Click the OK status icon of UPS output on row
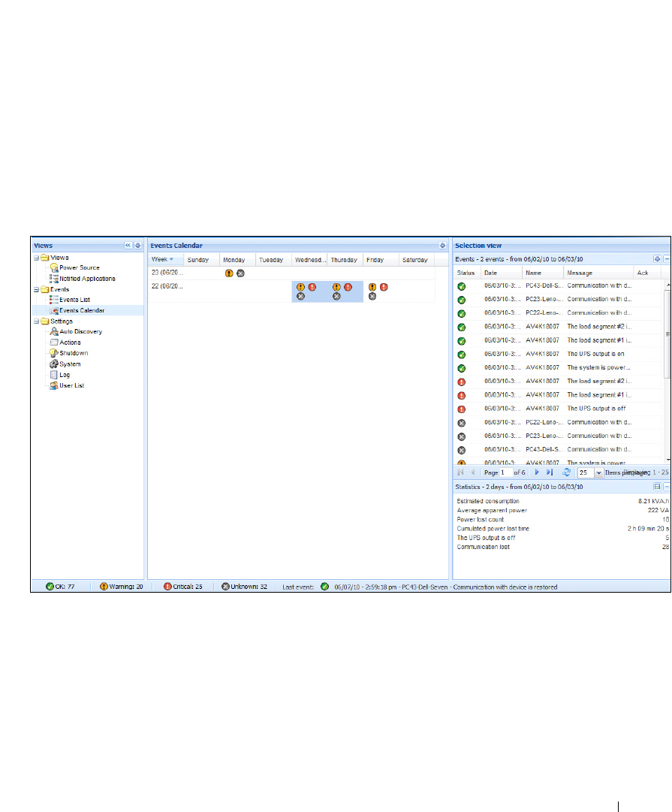This screenshot has height=812, width=672. [x=461, y=355]
